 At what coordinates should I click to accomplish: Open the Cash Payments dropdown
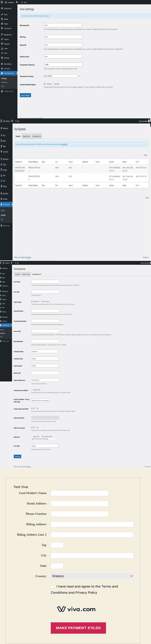coord(45,366)
